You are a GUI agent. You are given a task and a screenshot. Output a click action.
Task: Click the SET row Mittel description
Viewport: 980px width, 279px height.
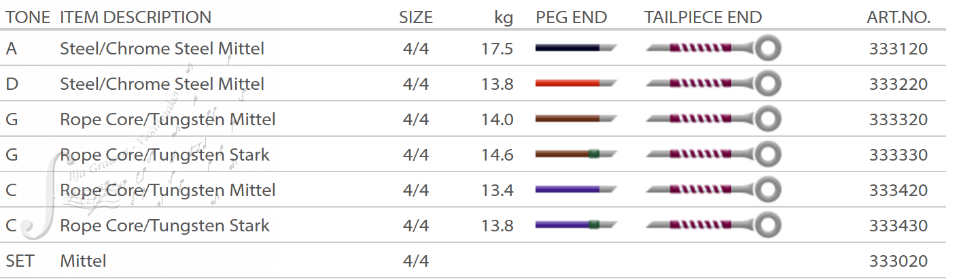(x=84, y=261)
